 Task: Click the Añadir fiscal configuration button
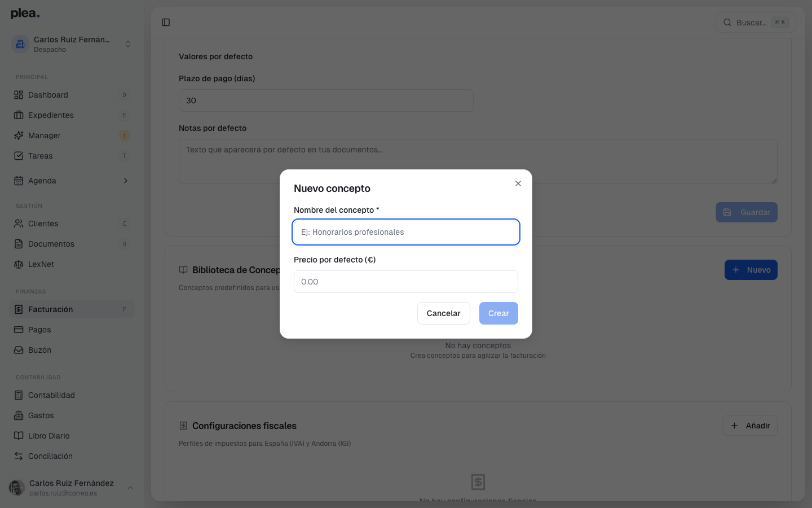pyautogui.click(x=750, y=426)
